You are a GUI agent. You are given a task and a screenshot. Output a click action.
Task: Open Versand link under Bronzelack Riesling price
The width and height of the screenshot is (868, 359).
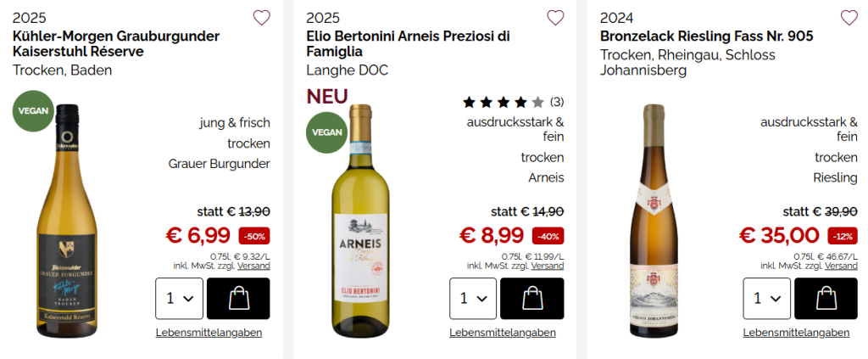pyautogui.click(x=841, y=266)
